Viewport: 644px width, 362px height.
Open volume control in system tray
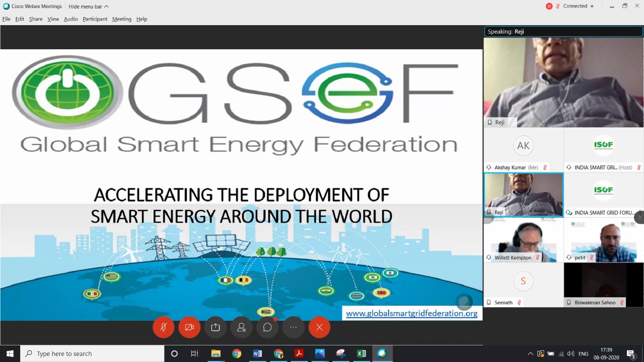tap(571, 353)
